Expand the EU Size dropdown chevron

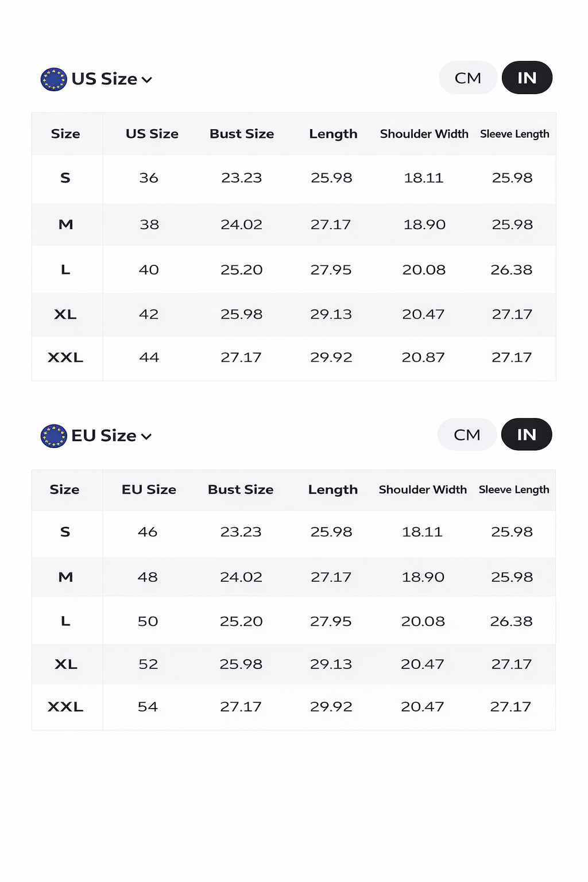[x=146, y=436]
